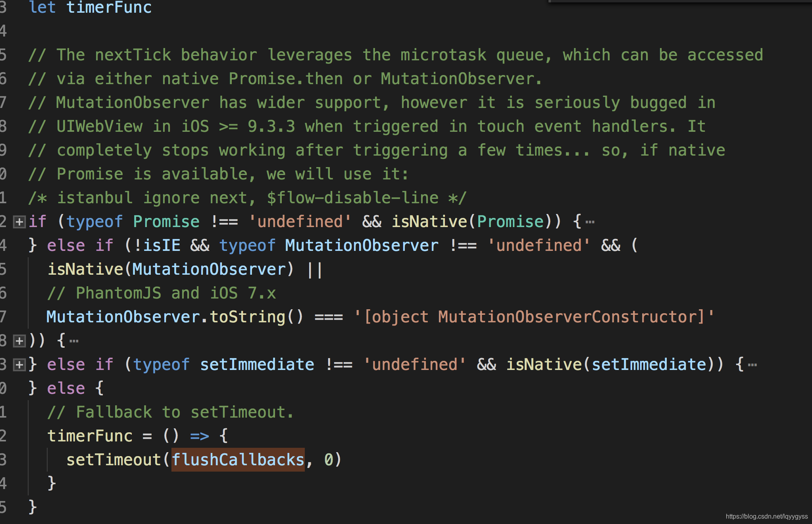Click the folded ellipsis after isNative(Promise)
Screen dimensions: 812x524
click(x=590, y=222)
